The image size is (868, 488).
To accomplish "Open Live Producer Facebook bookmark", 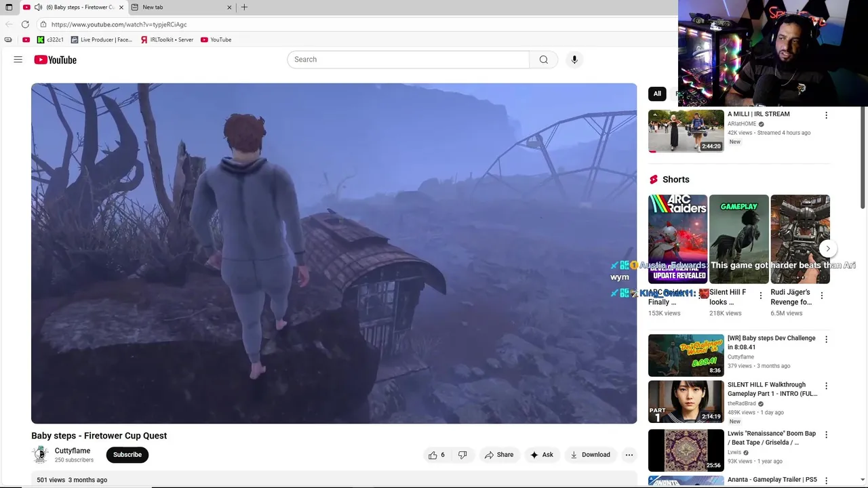I will (x=102, y=40).
